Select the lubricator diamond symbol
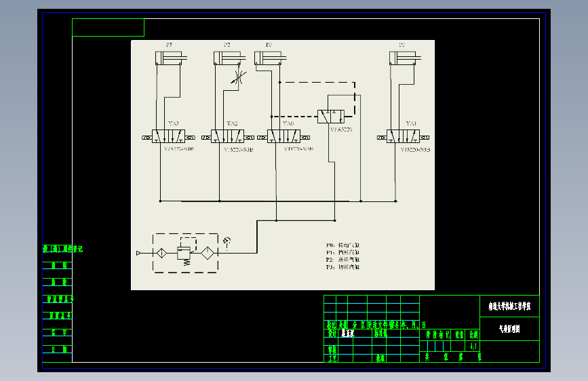 tap(208, 253)
